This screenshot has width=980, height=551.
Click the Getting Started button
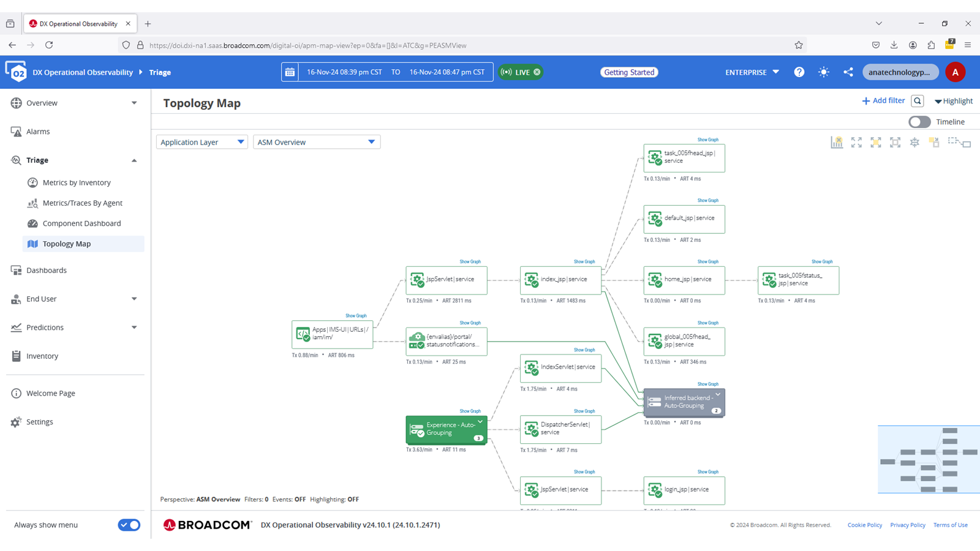click(629, 72)
